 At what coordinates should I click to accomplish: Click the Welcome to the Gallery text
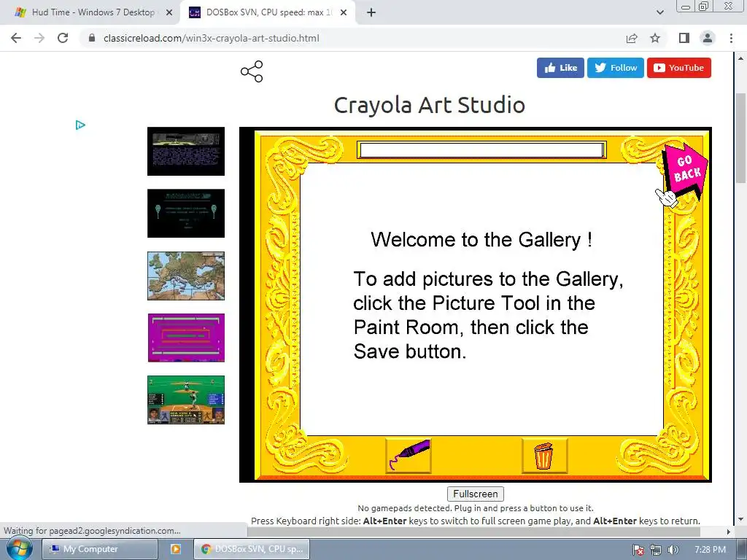point(481,239)
